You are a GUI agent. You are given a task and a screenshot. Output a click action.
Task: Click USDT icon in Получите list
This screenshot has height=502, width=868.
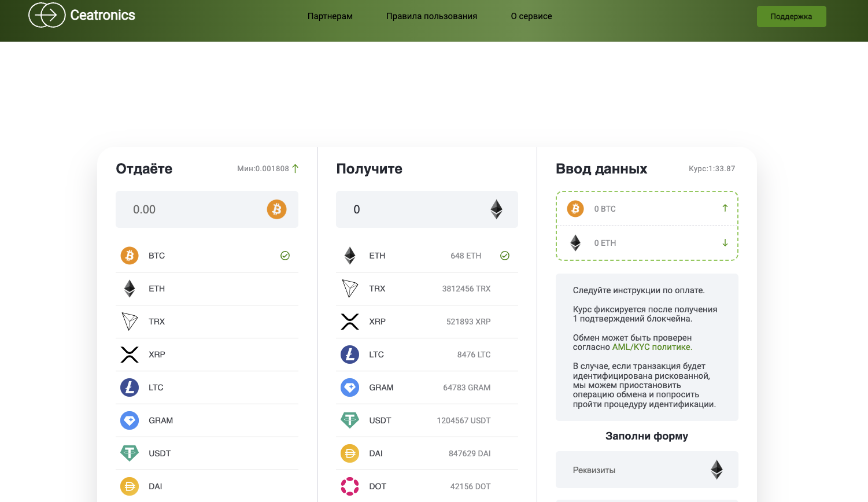(350, 420)
